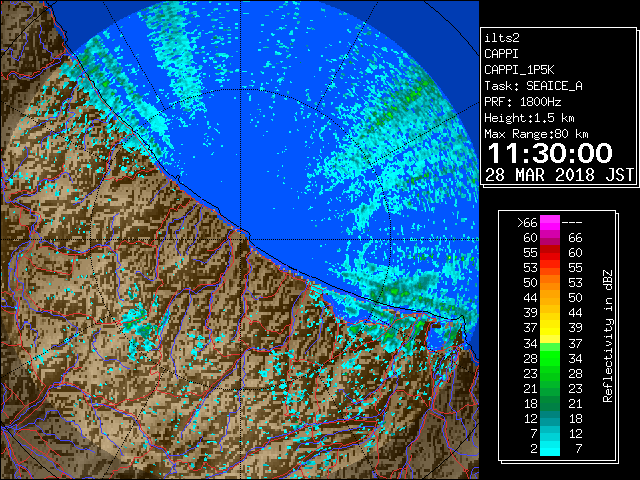Click the PRF: 1800Hz line
The width and height of the screenshot is (640, 480).
coord(522,102)
